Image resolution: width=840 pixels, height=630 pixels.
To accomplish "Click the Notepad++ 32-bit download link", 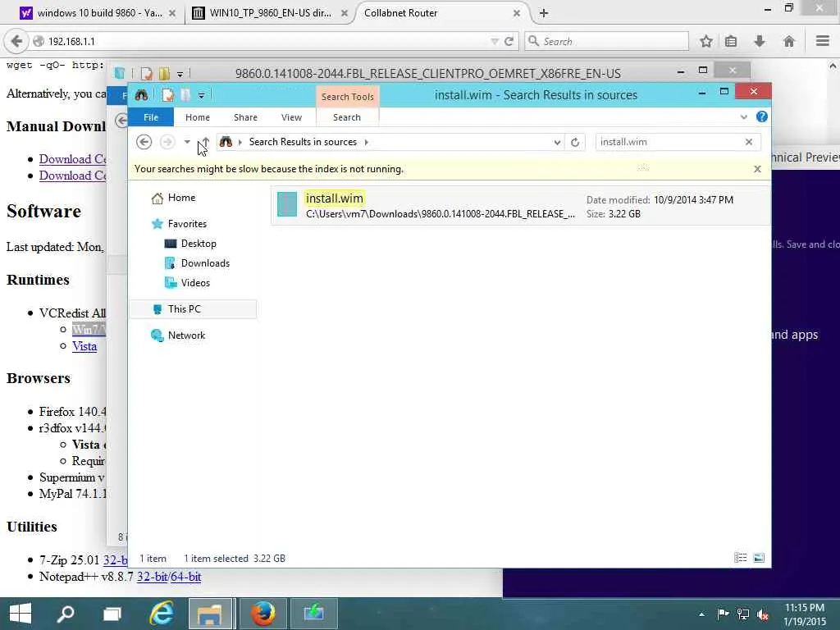I will [152, 577].
